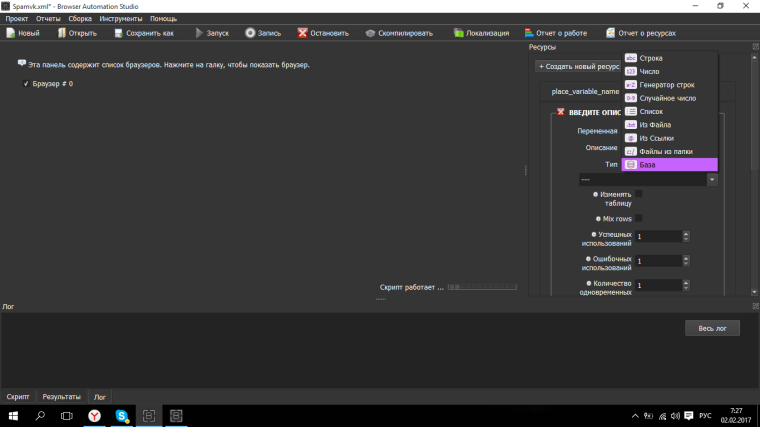Click the Весь лог button
This screenshot has width=760, height=427.
click(712, 328)
